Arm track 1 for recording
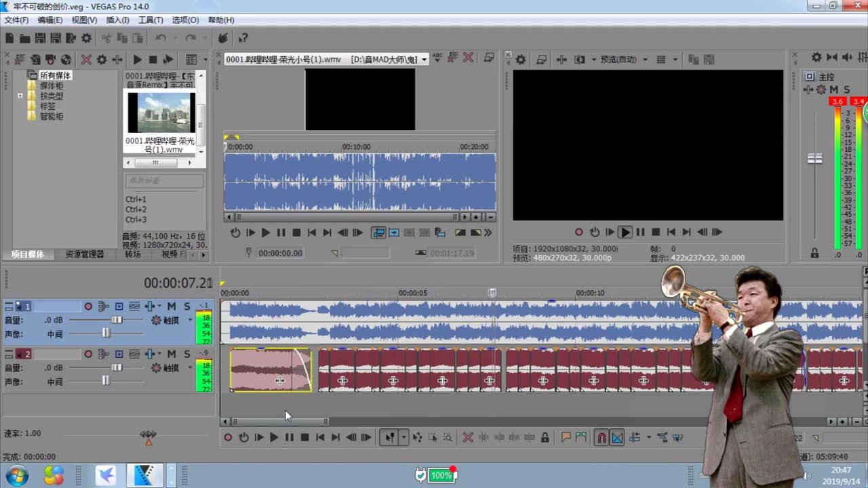This screenshot has height=488, width=868. 88,306
